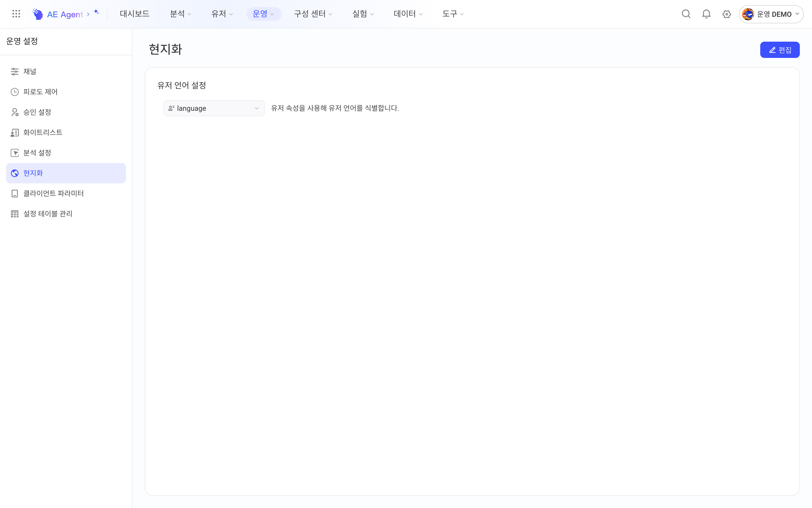The width and height of the screenshot is (812, 508).
Task: Click the AE Agent breadcrumb link
Action: tap(65, 14)
